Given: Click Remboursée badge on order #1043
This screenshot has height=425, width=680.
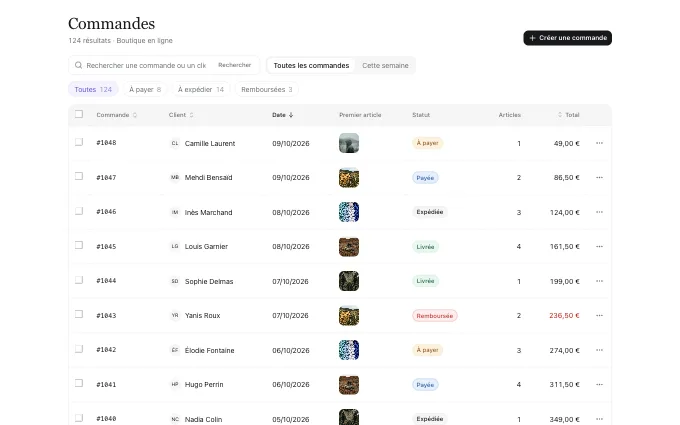Looking at the screenshot, I should (x=435, y=316).
